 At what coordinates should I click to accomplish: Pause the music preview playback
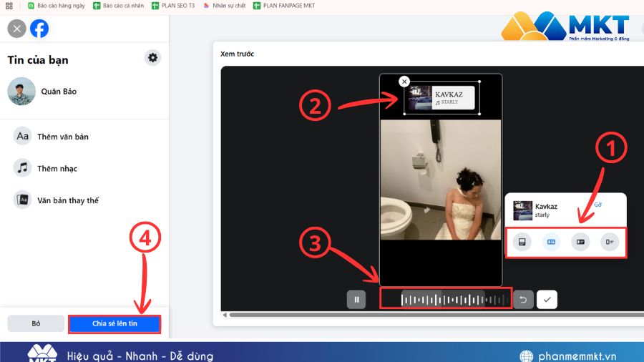click(x=356, y=299)
